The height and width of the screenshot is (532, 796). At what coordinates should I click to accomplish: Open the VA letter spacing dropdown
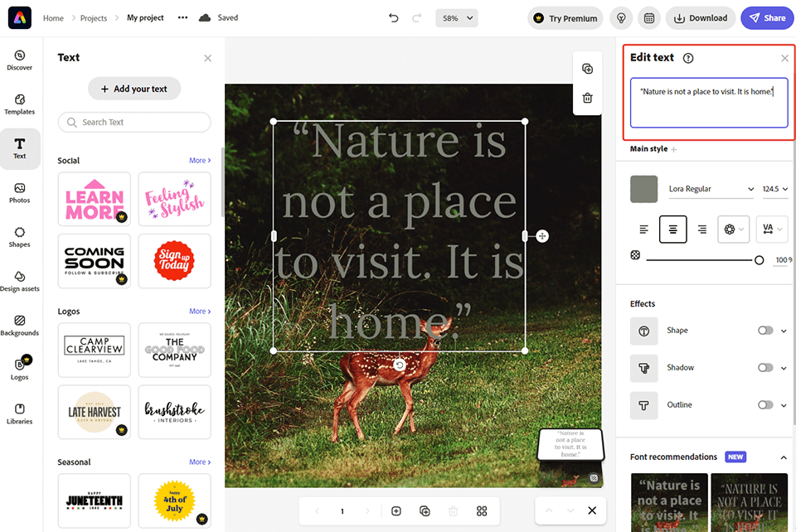point(772,230)
